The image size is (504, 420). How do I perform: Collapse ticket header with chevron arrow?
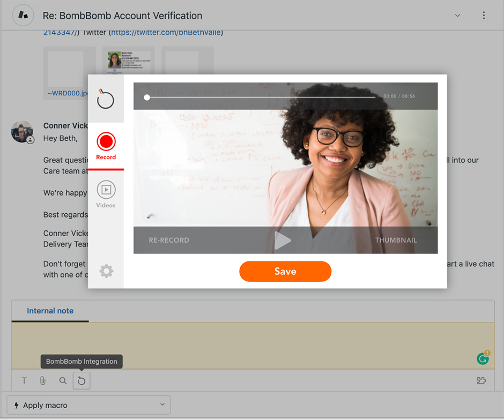click(x=457, y=16)
